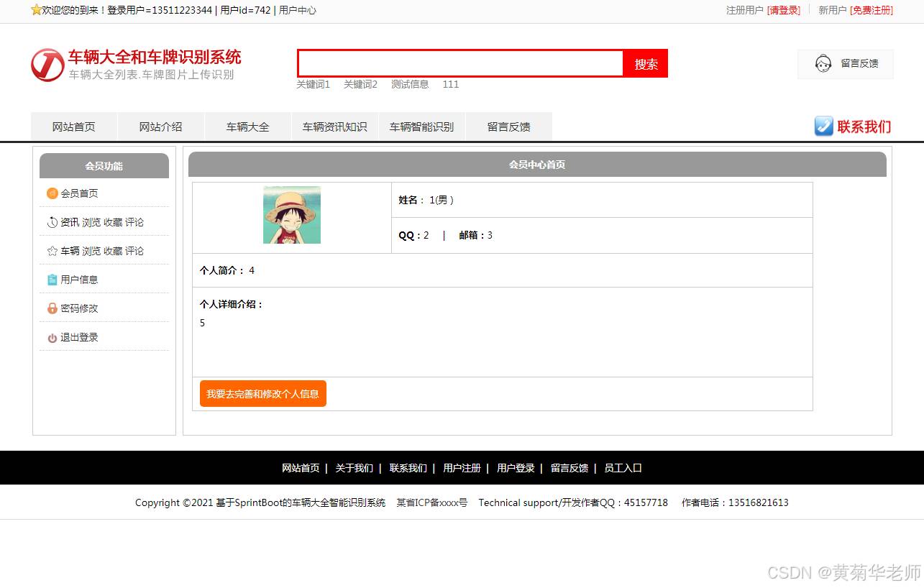The height and width of the screenshot is (588, 924).
Task: Open the 车辆资讯知识 navigation tab
Action: (x=334, y=127)
